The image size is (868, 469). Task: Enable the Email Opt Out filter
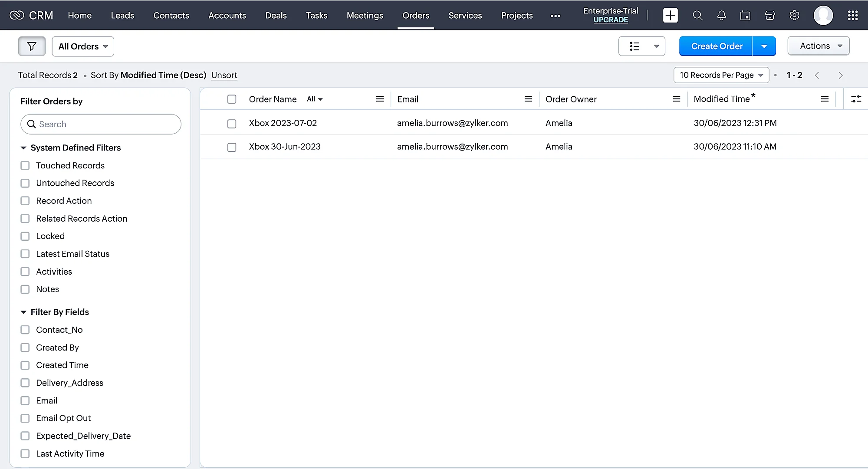(x=25, y=418)
